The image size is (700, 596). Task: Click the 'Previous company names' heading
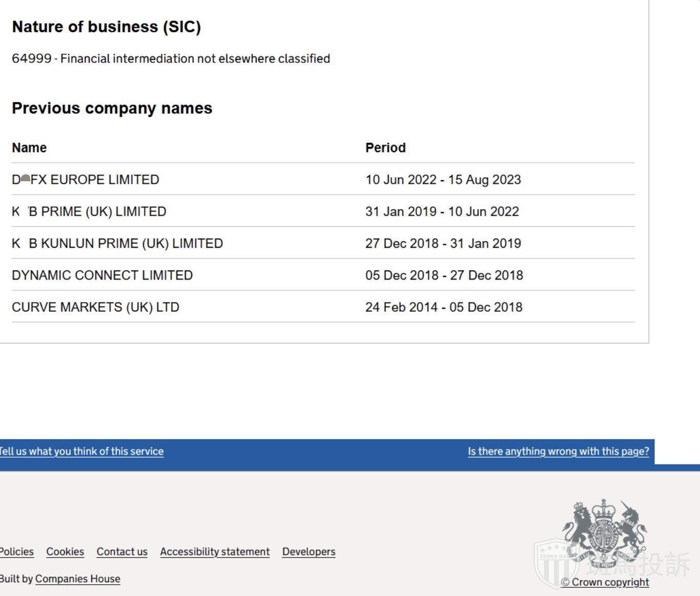coord(112,108)
